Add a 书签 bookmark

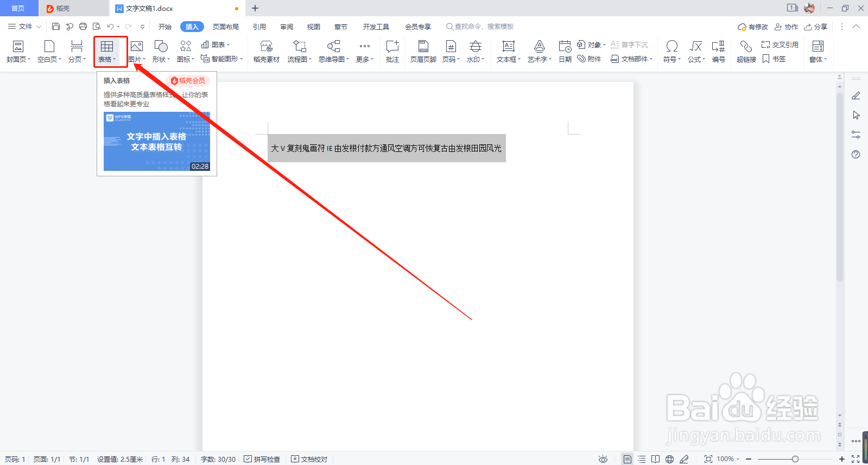pos(774,59)
